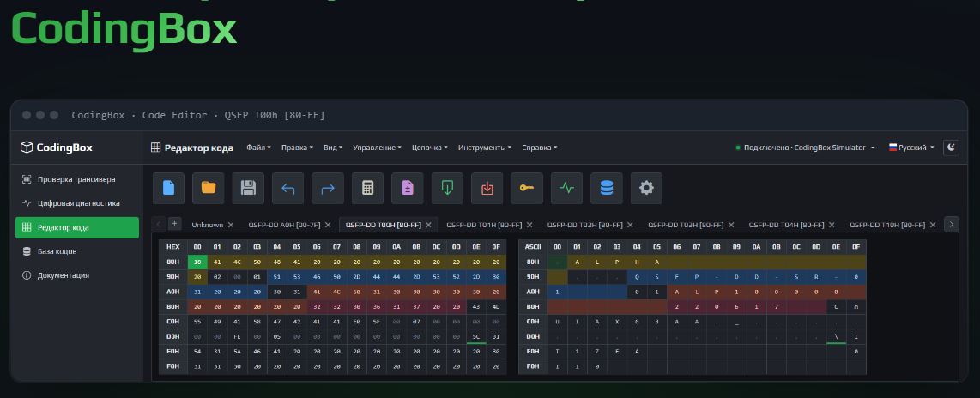980x398 pixels.
Task: Select the green highlighted hex cell 18
Action: 197,262
